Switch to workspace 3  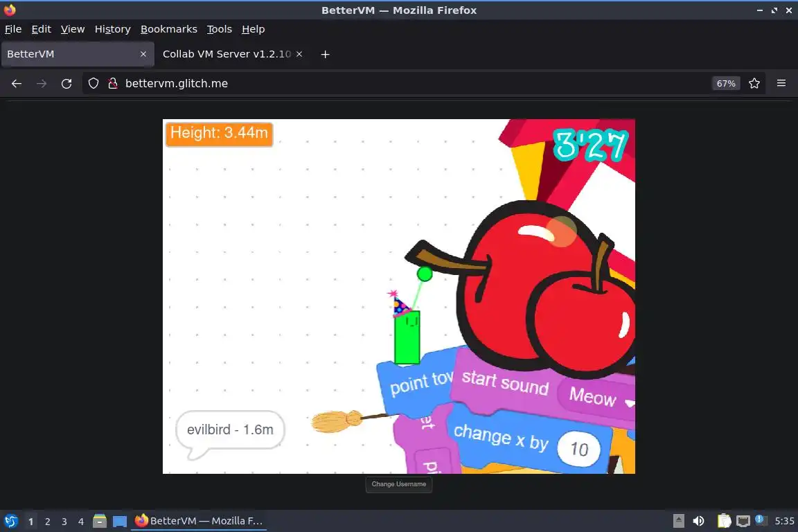click(64, 522)
